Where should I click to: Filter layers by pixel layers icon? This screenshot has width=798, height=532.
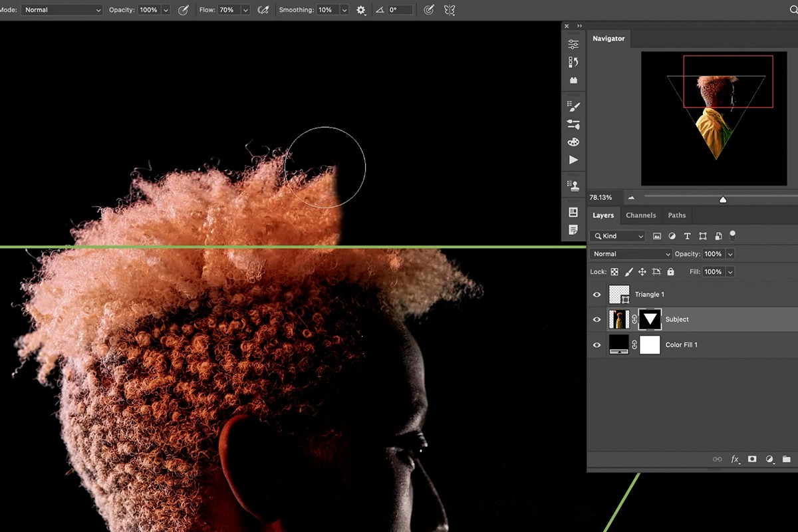click(x=657, y=236)
